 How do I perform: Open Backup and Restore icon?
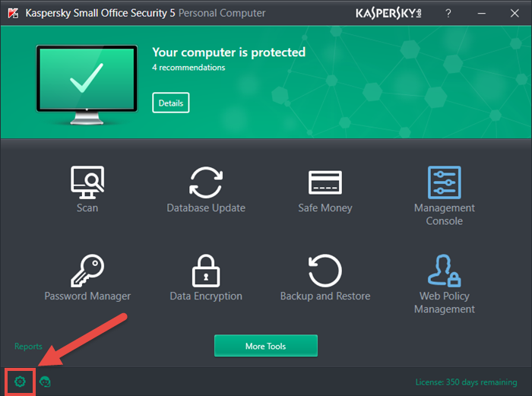point(325,271)
